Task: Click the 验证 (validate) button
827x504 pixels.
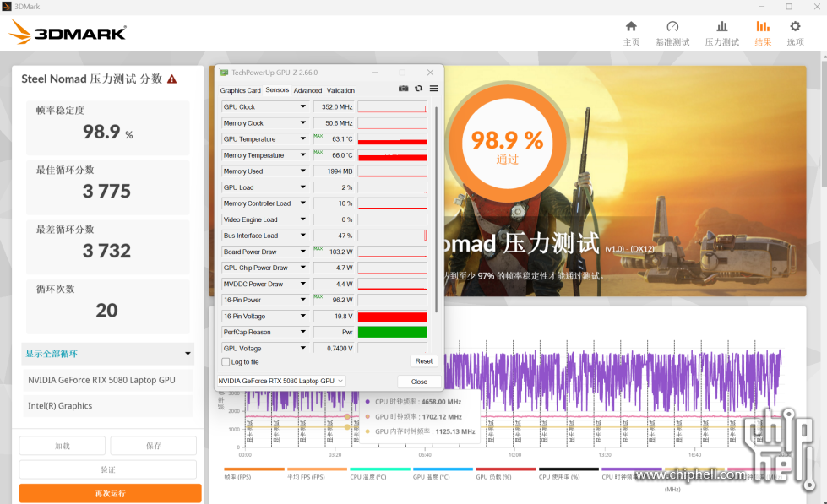Action: point(107,469)
